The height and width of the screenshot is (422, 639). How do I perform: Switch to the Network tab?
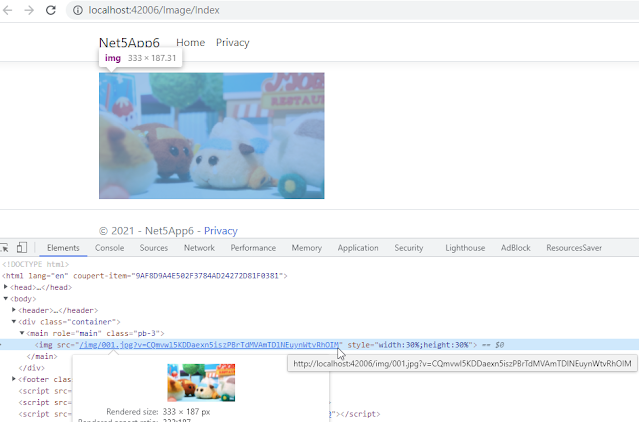(199, 248)
